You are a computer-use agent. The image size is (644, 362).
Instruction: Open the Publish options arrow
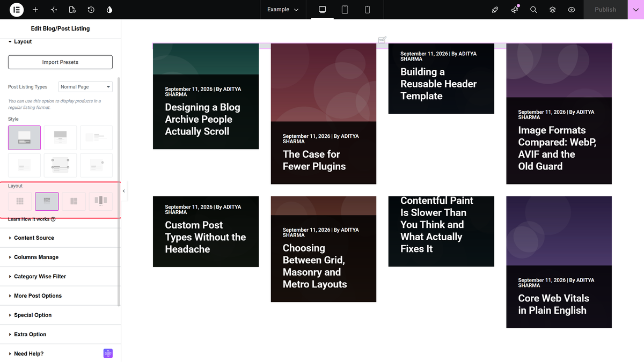[636, 10]
